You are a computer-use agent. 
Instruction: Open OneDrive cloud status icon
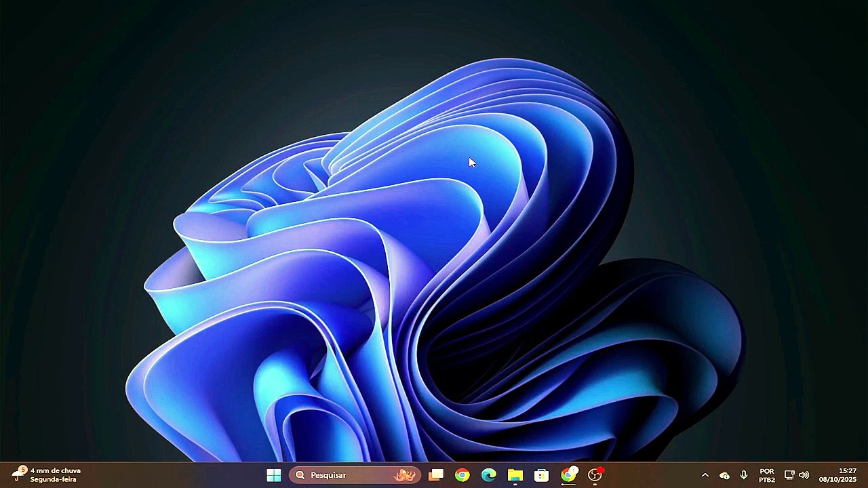(724, 475)
